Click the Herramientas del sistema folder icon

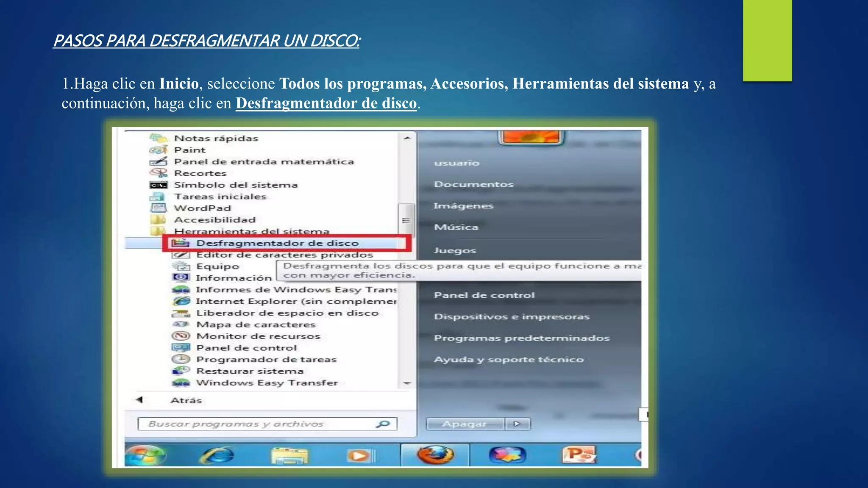coord(158,231)
